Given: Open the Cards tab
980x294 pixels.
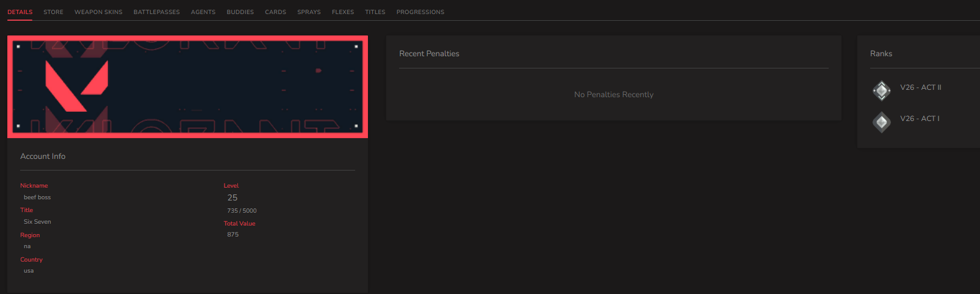Looking at the screenshot, I should (275, 12).
